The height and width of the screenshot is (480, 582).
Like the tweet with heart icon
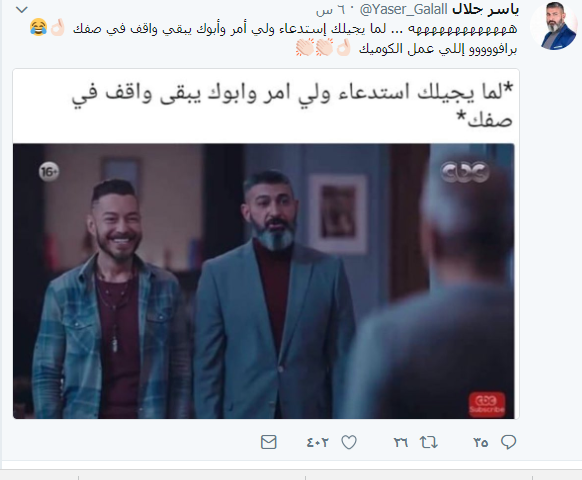(349, 442)
